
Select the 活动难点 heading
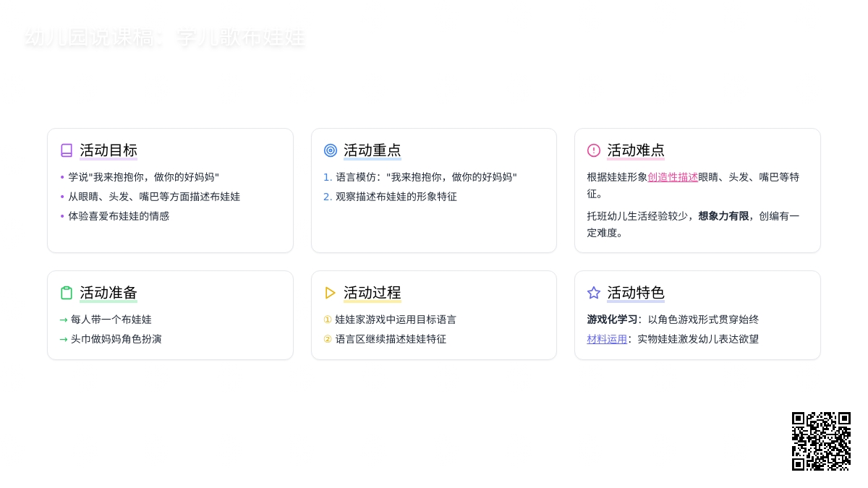(x=636, y=150)
